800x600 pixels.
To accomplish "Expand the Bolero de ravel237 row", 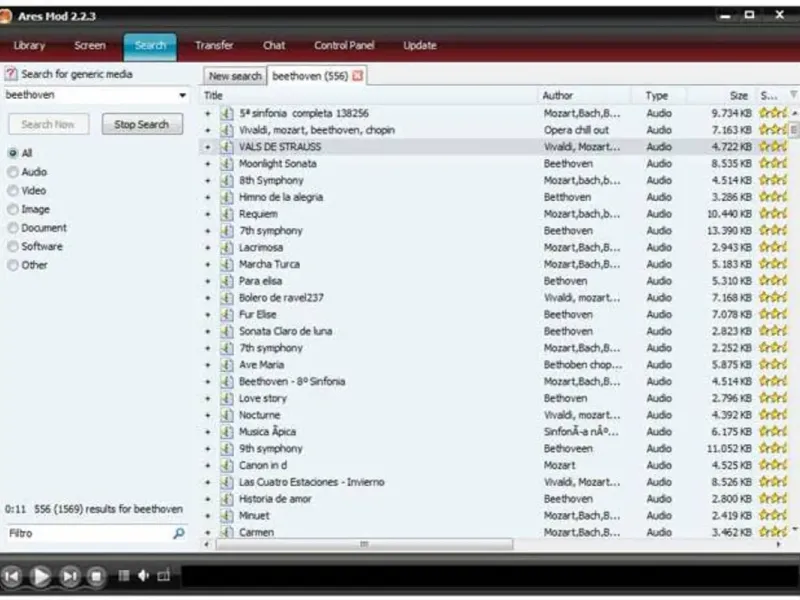I will click(x=208, y=298).
